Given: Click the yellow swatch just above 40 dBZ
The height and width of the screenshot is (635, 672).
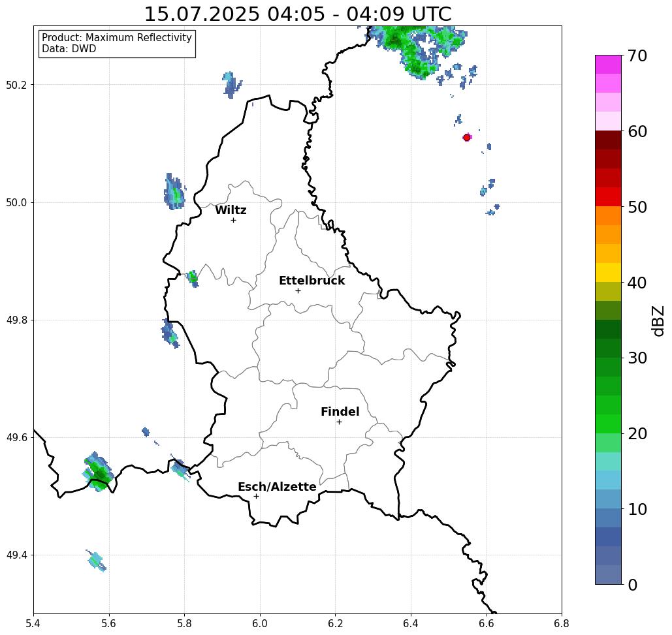Looking at the screenshot, I should 608,272.
